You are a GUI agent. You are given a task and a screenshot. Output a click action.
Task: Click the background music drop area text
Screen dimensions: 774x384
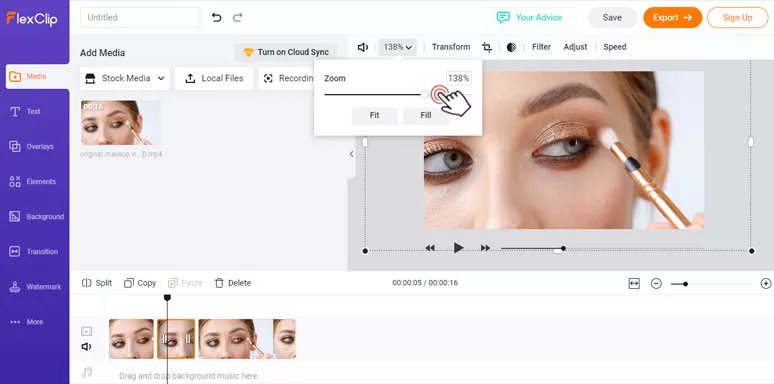point(189,376)
